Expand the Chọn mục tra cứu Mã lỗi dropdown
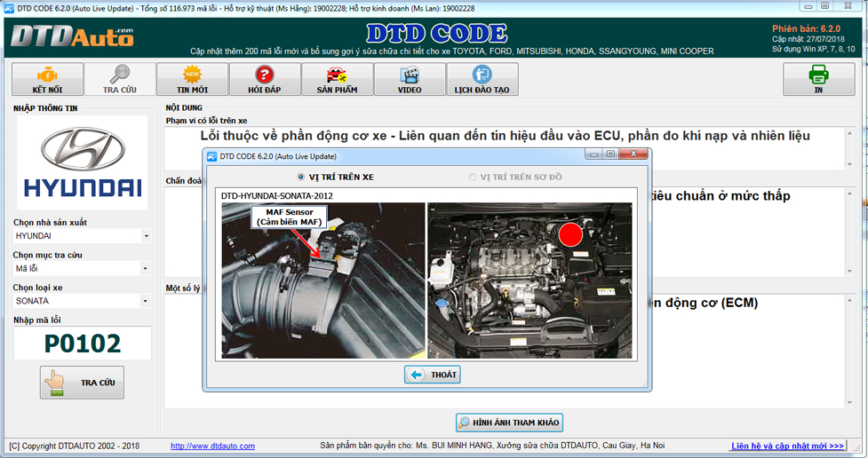Image resolution: width=868 pixels, height=458 pixels. tap(145, 269)
